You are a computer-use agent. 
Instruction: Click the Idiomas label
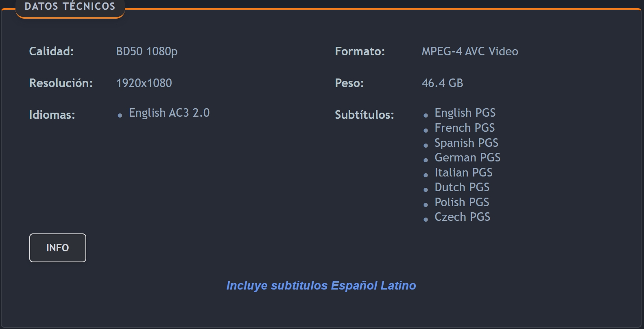click(x=52, y=115)
